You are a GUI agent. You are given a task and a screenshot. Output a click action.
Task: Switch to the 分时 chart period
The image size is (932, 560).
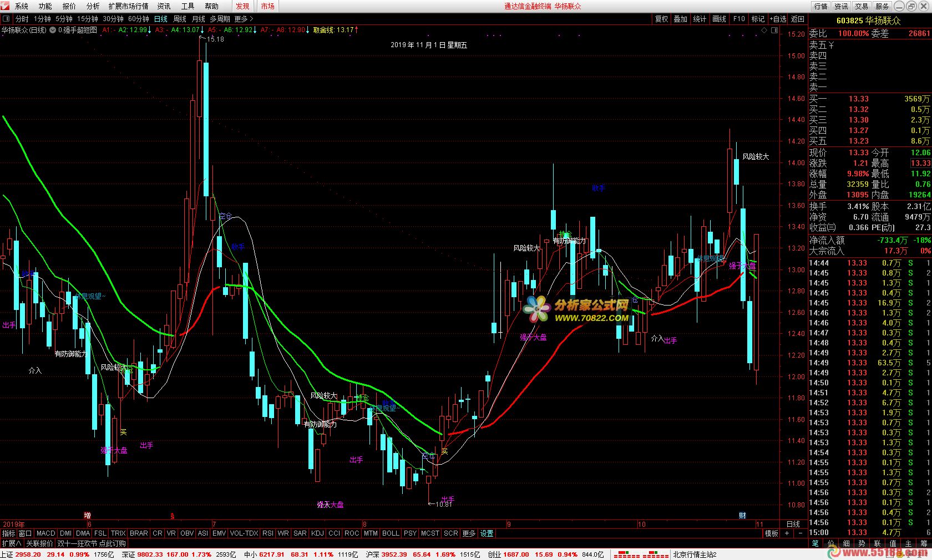coord(22,19)
